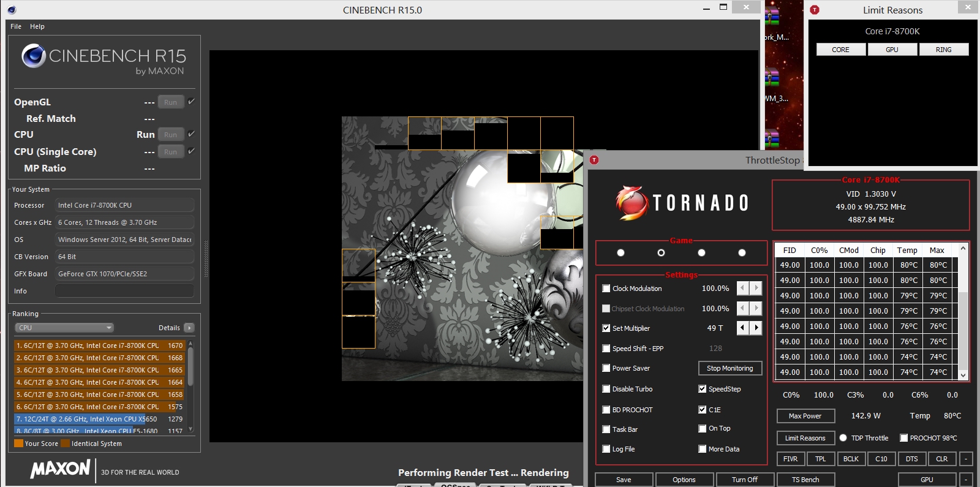Viewport: 980px width, 487px height.
Task: Click the Stop Monitoring button
Action: (x=730, y=368)
